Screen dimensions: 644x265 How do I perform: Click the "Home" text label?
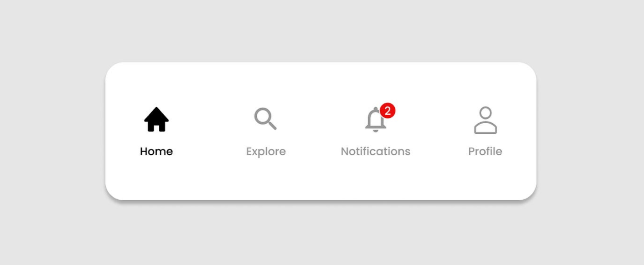(x=156, y=152)
